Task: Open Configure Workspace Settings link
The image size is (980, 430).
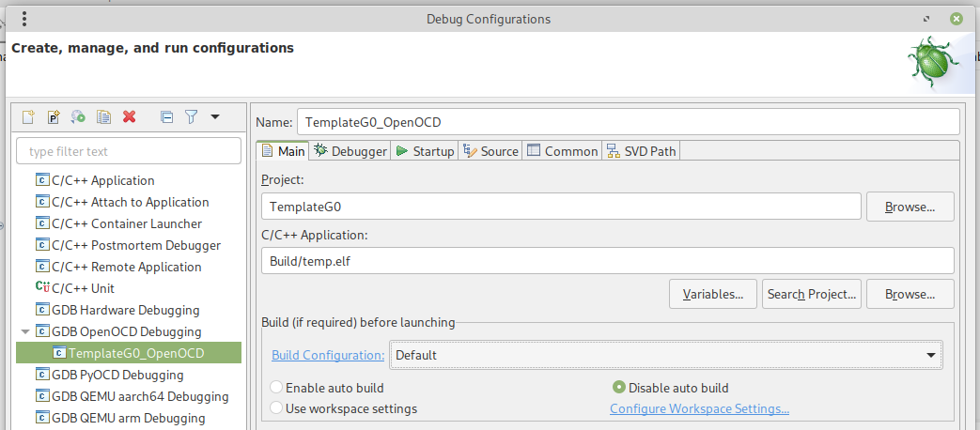Action: (x=699, y=408)
